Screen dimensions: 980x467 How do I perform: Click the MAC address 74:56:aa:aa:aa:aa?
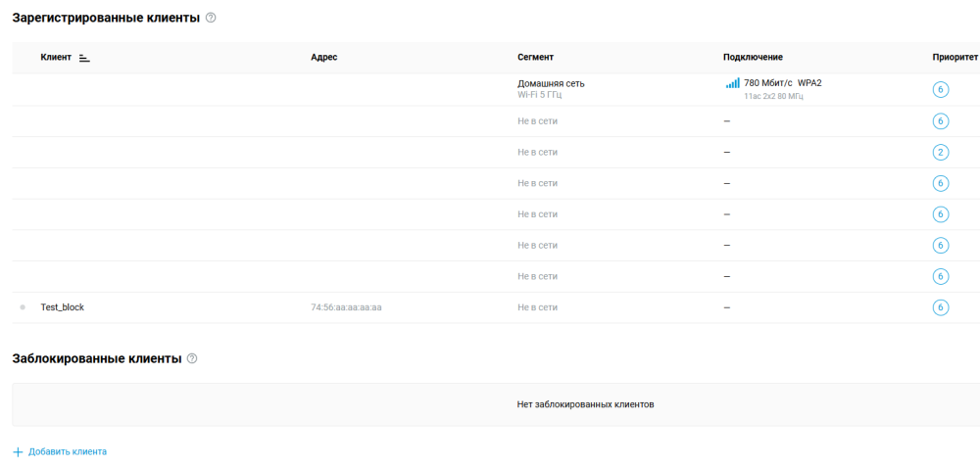click(x=346, y=307)
